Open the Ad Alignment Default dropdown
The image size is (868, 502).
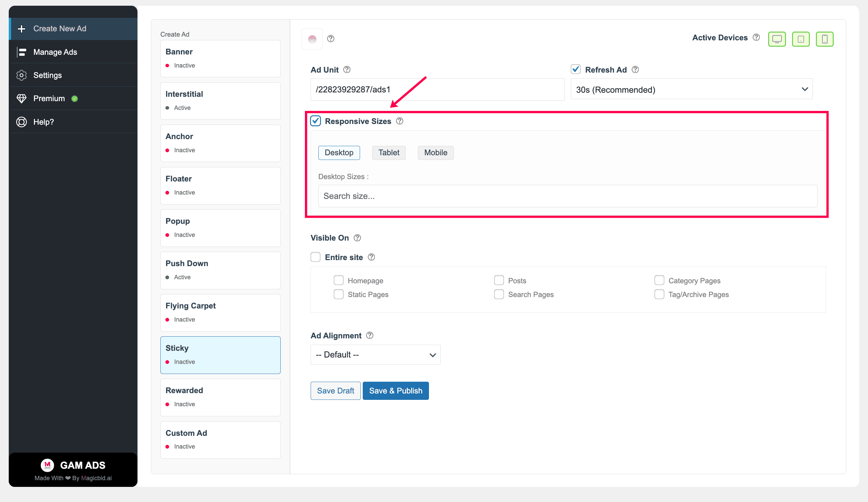pos(376,354)
